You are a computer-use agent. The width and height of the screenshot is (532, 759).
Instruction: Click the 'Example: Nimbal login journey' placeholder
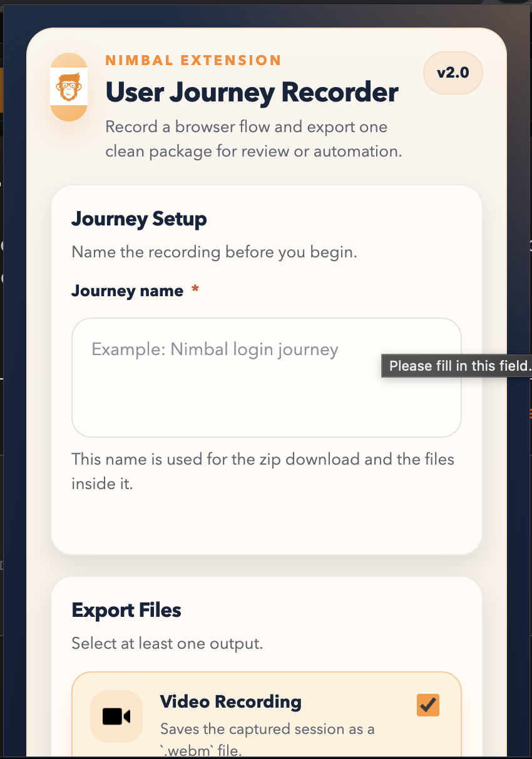tap(215, 349)
